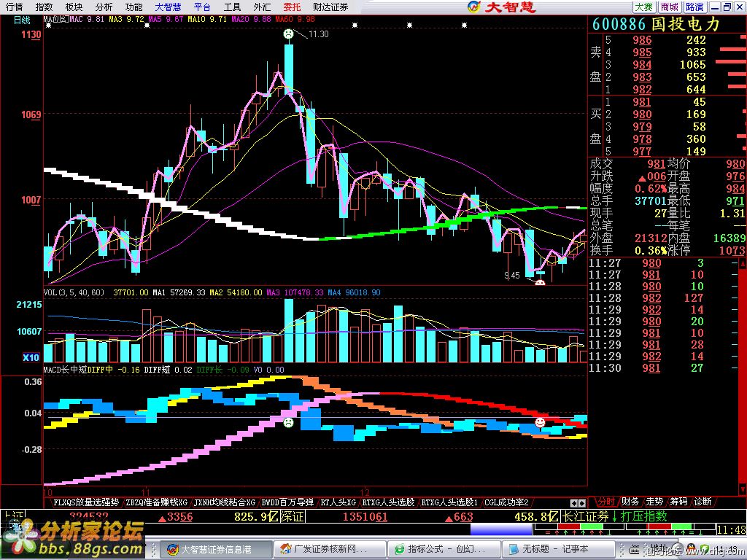747x560 pixels.
Task: Open 指标公式 - 创幻 taskbar button
Action: pyautogui.click(x=443, y=549)
